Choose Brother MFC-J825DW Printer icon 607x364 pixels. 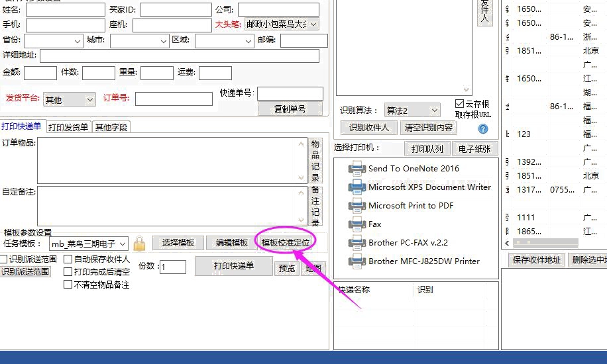(x=358, y=261)
